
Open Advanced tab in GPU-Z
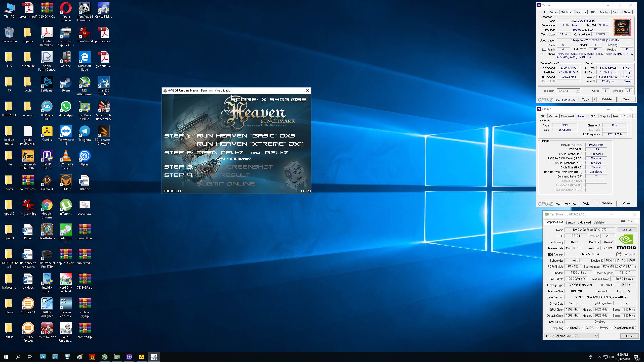pos(584,222)
